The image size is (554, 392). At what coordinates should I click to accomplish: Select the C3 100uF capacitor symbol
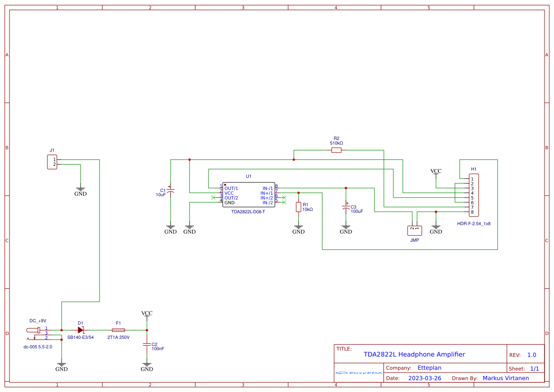[346, 207]
